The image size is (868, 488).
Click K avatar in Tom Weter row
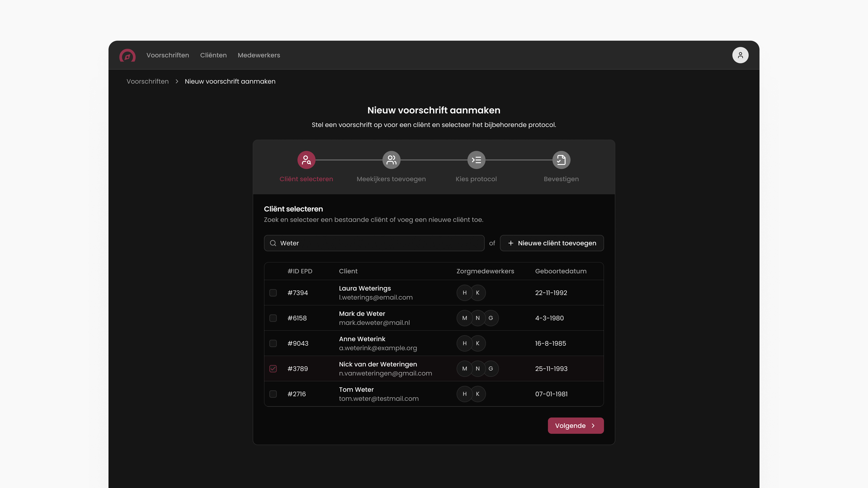point(478,394)
